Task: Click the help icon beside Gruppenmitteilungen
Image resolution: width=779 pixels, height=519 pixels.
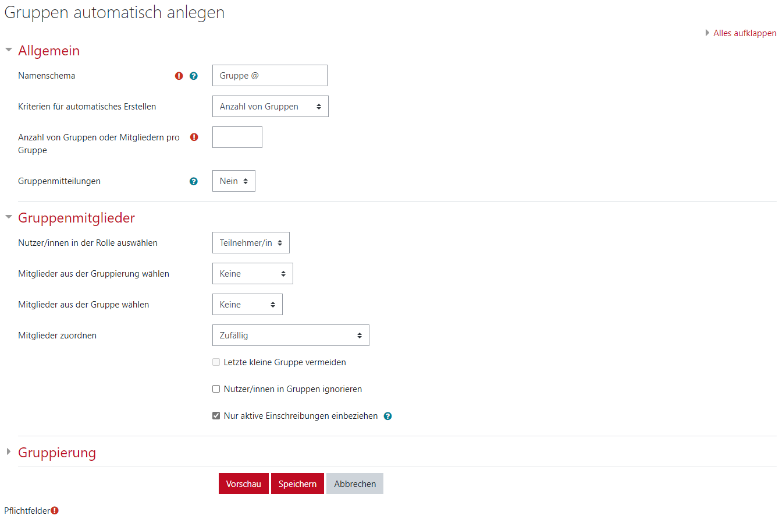Action: tap(194, 182)
